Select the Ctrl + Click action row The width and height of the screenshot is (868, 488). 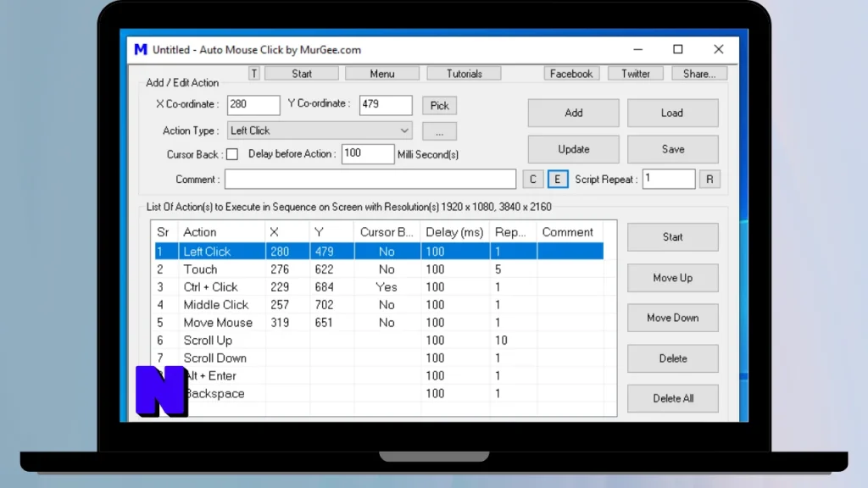pos(379,287)
